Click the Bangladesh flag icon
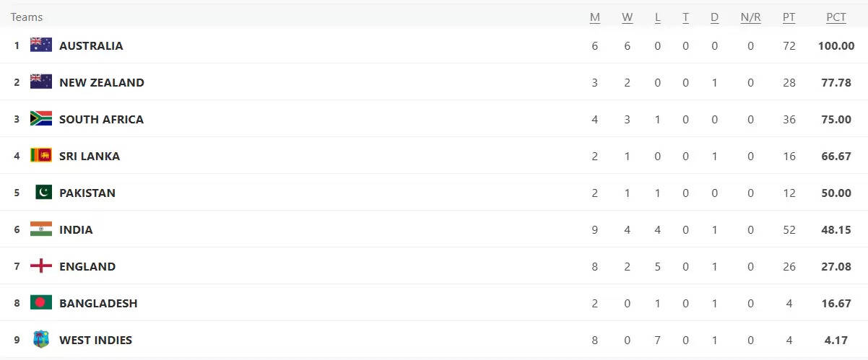 coord(40,302)
